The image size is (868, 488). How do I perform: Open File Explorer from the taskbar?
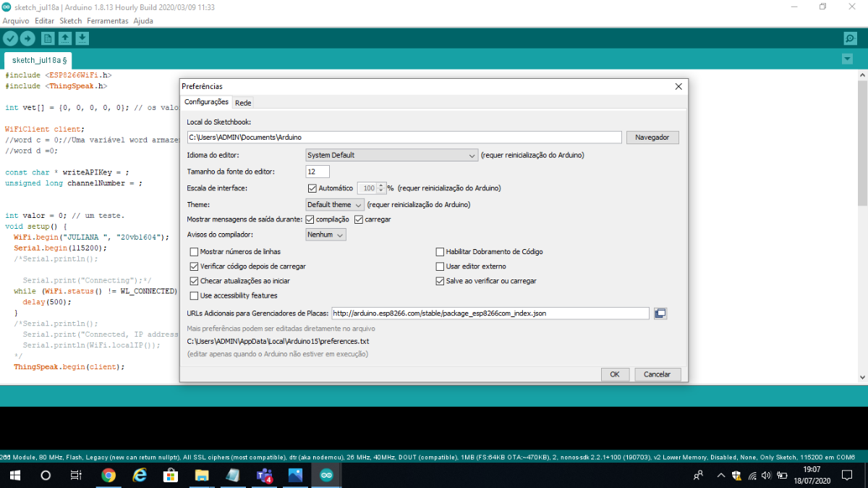pyautogui.click(x=202, y=476)
